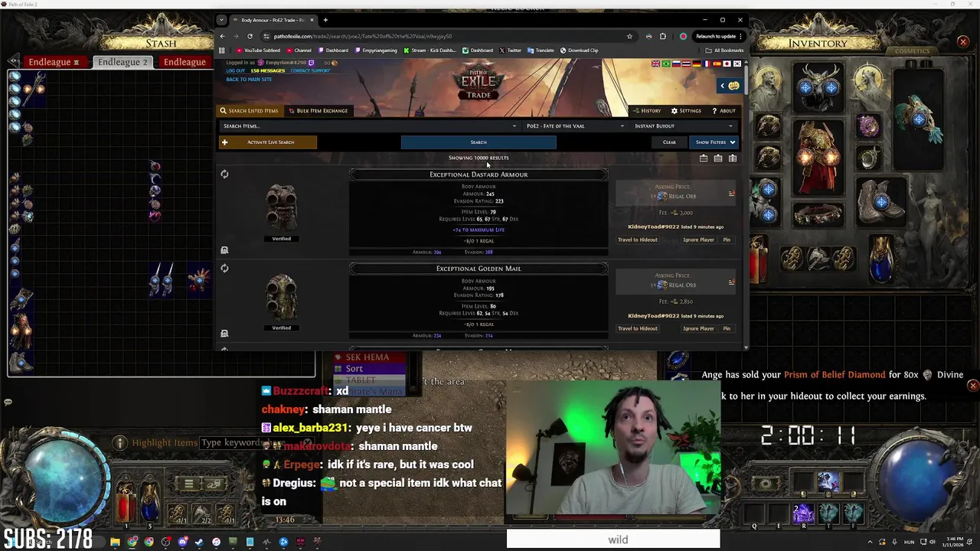This screenshot has width=980, height=551.
Task: Select the German flag language
Action: pyautogui.click(x=696, y=64)
